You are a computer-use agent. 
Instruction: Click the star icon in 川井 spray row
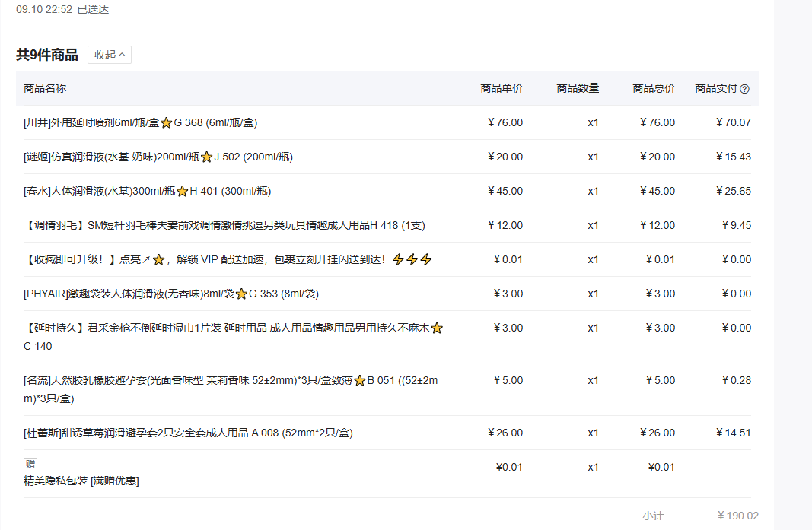pos(166,123)
